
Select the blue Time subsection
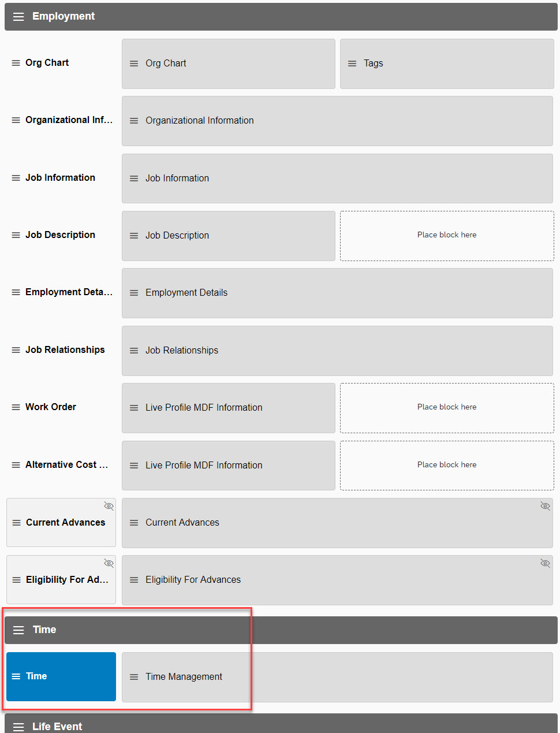coord(61,676)
